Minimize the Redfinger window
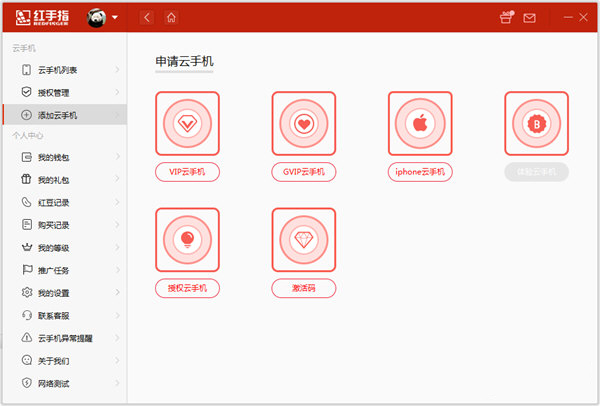This screenshot has height=406, width=600. (x=568, y=17)
